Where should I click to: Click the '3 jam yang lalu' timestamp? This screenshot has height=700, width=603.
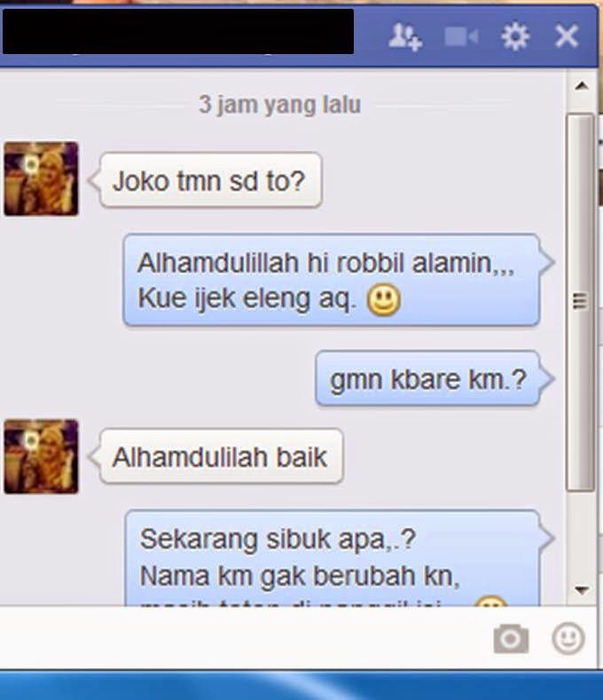[279, 105]
